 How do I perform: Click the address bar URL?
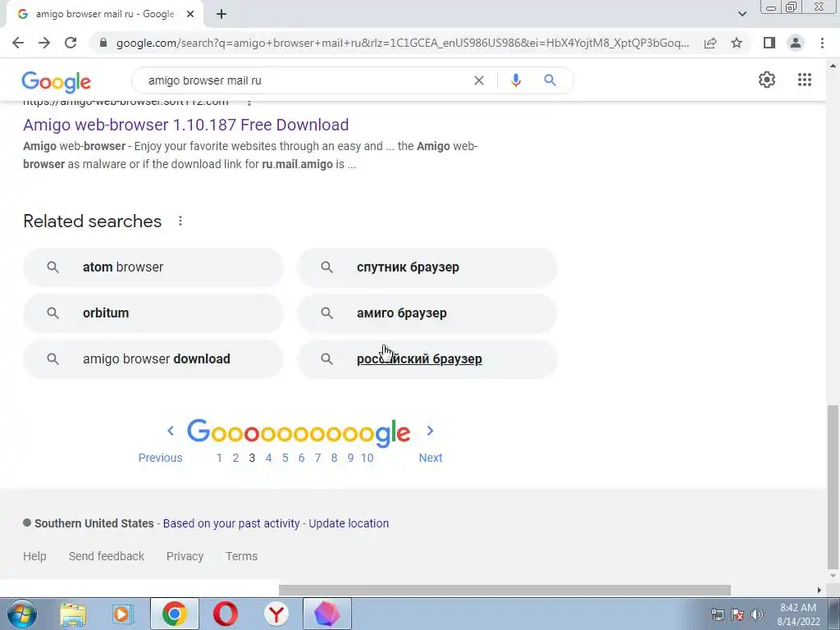pyautogui.click(x=402, y=43)
